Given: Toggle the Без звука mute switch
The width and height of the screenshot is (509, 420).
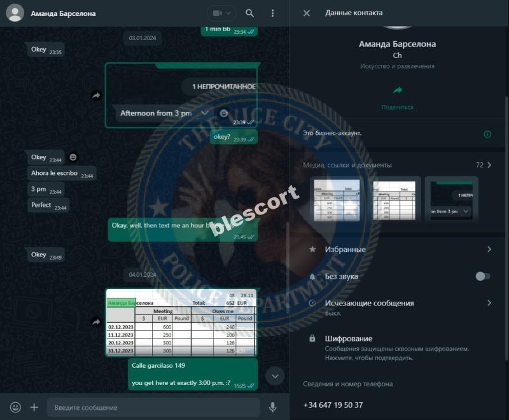Looking at the screenshot, I should click(483, 276).
